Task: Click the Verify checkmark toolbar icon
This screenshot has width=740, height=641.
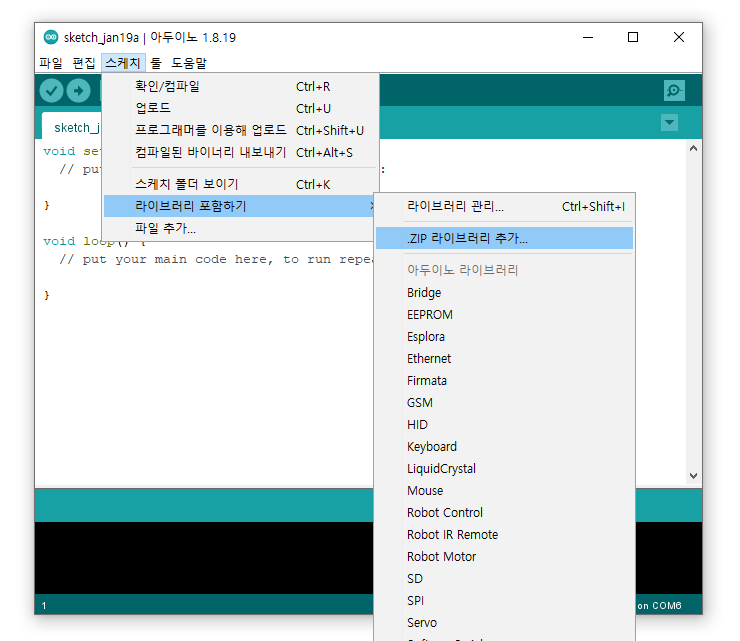Action: pyautogui.click(x=51, y=90)
